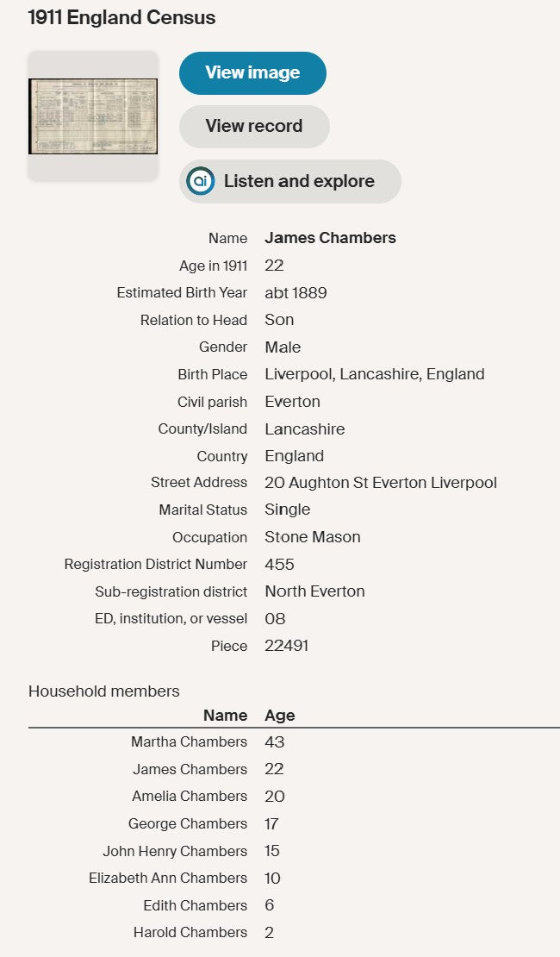Select Elizabeth Ann Chambers in household list
Image resolution: width=560 pixels, height=957 pixels.
(168, 878)
